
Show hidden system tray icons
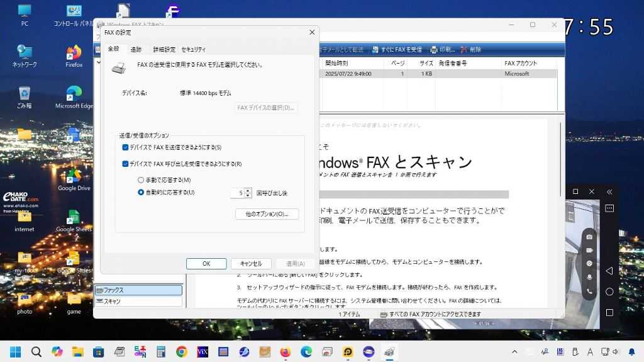514,352
